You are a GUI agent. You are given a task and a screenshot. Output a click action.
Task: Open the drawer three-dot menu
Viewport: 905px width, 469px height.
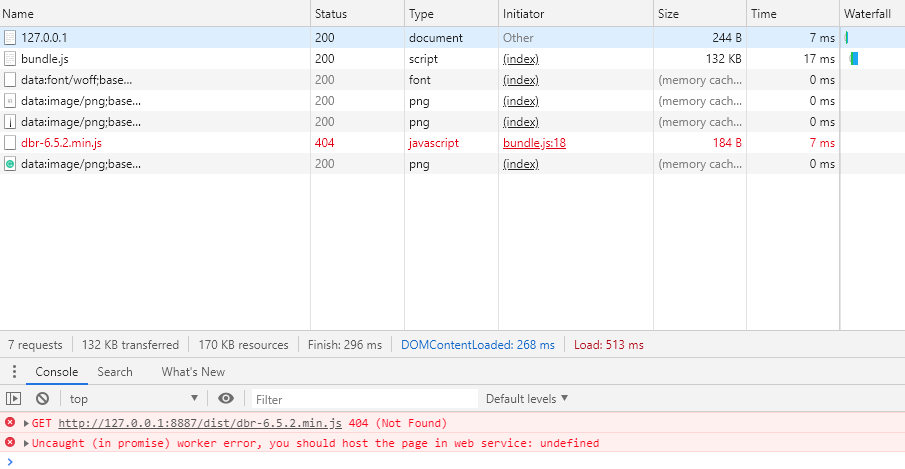point(14,372)
